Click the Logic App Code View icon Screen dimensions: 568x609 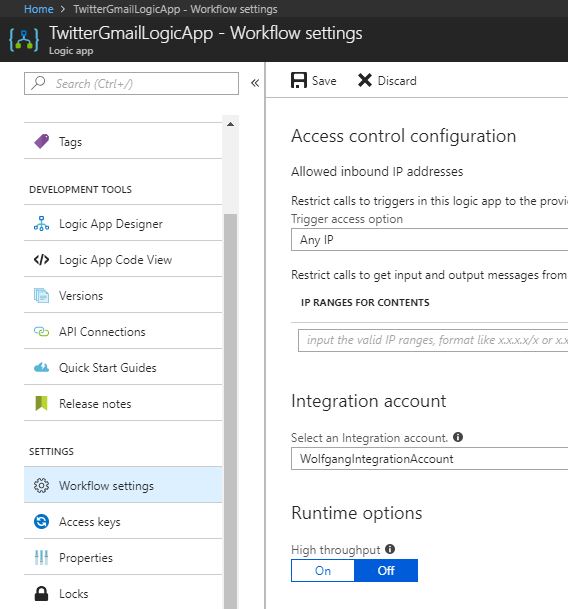tap(42, 259)
